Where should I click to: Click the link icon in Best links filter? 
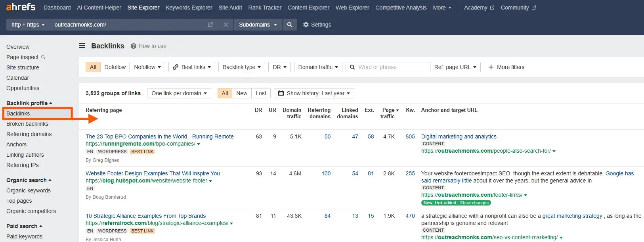(176, 67)
